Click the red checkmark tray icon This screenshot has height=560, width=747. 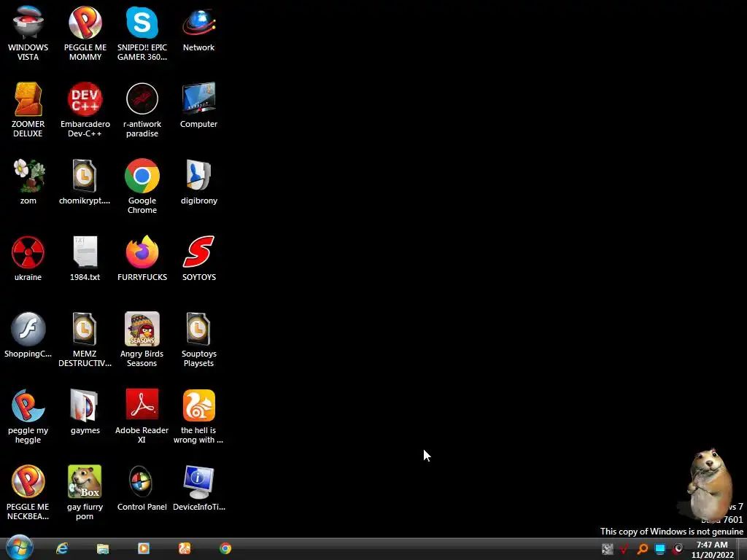[x=624, y=549]
